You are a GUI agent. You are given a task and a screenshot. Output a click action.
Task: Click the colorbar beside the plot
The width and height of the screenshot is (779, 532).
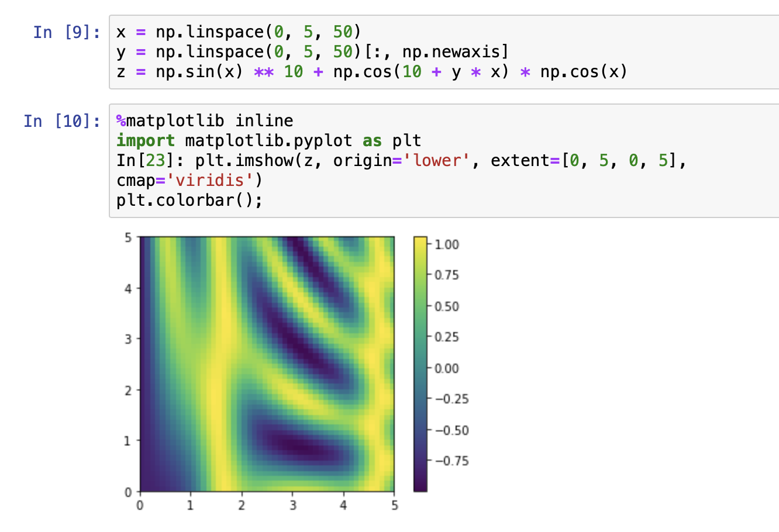click(420, 364)
